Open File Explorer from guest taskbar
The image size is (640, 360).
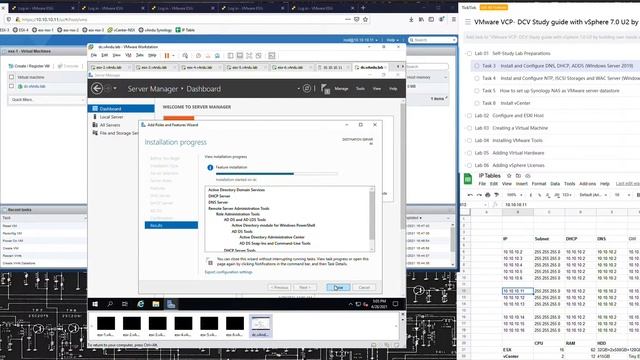(156, 304)
